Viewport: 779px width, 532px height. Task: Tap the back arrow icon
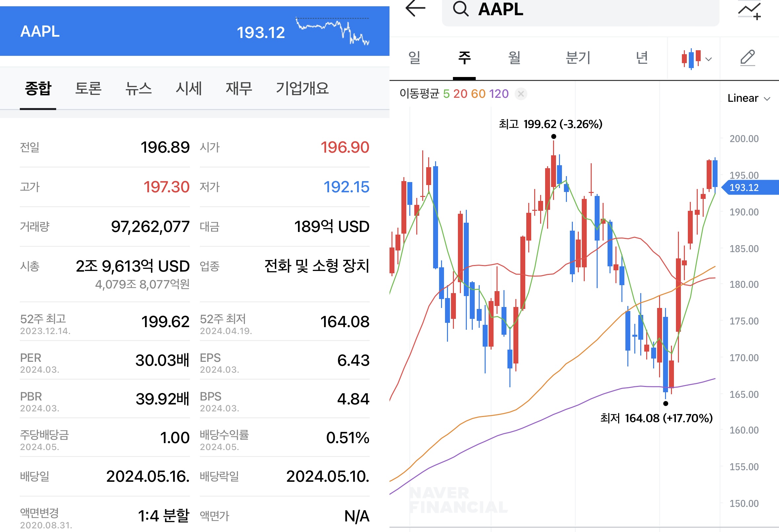point(415,8)
